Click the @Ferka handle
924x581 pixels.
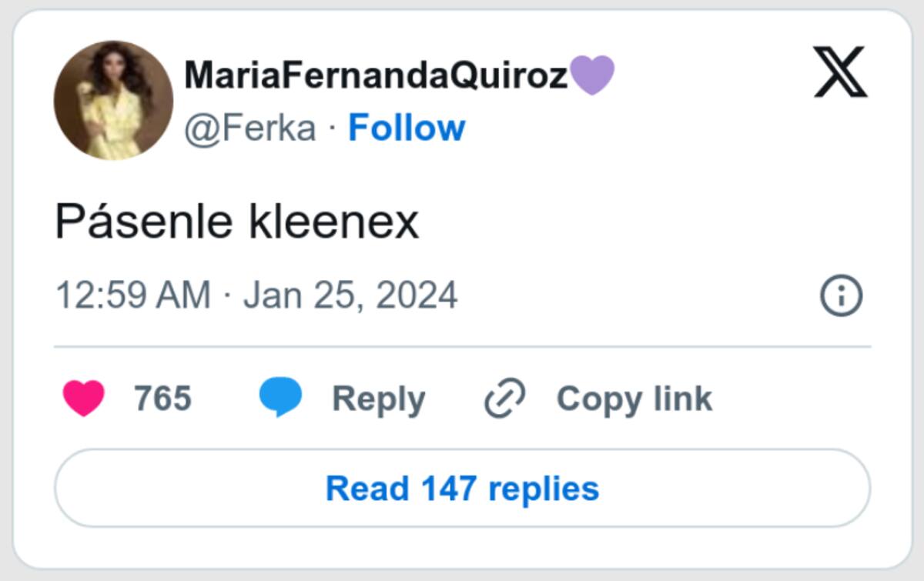click(250, 128)
